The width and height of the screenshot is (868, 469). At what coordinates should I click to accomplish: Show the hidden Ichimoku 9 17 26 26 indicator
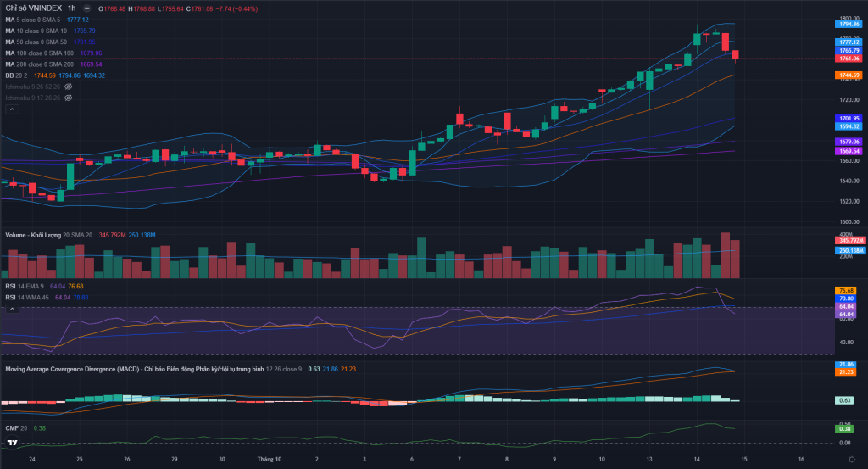click(x=68, y=98)
